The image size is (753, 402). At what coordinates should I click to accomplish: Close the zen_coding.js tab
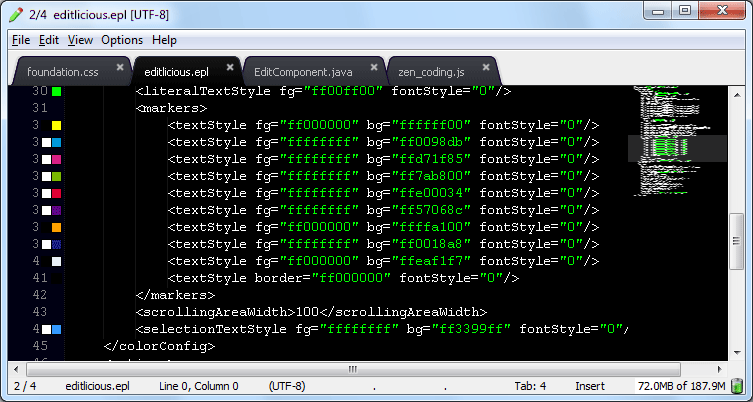pyautogui.click(x=486, y=68)
